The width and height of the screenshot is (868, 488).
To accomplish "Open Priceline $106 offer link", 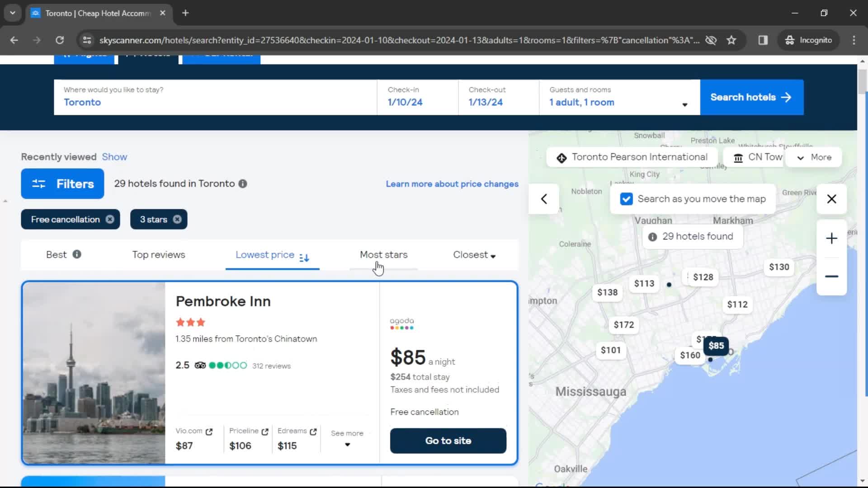I will point(249,438).
